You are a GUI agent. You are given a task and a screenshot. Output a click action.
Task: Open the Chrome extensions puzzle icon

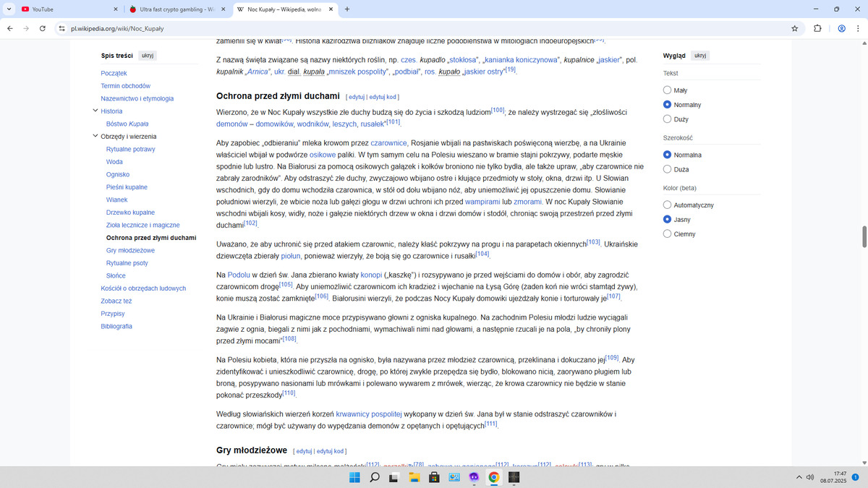coord(817,28)
